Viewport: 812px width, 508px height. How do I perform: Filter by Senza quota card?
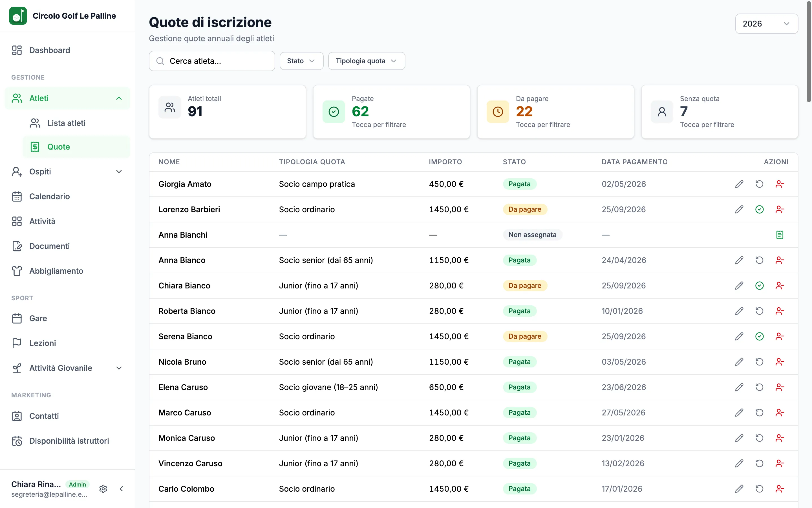[720, 112]
